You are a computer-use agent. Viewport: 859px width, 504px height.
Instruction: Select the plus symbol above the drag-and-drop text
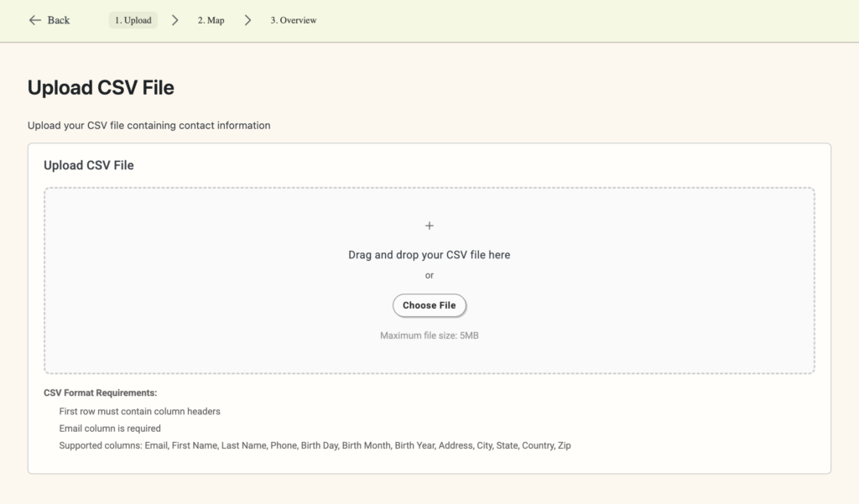click(429, 225)
